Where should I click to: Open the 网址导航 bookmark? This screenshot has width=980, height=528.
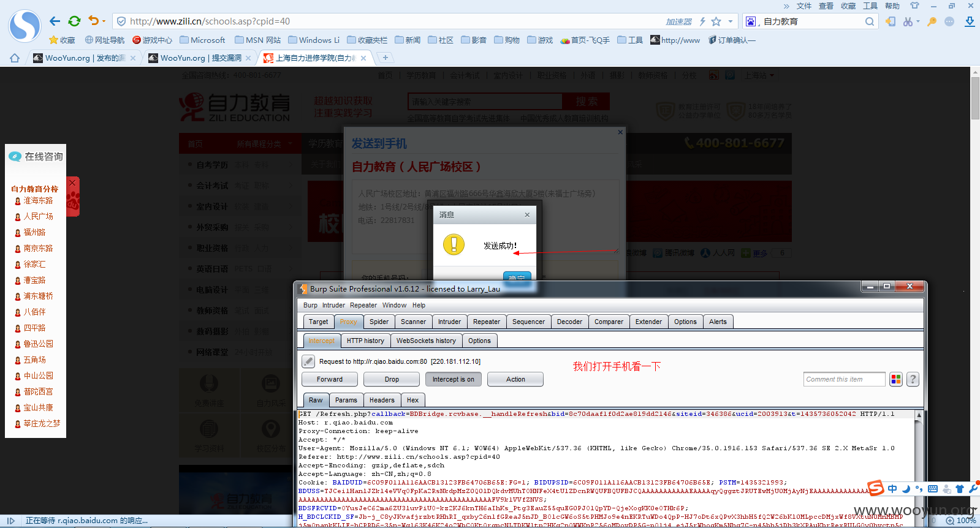pos(105,40)
